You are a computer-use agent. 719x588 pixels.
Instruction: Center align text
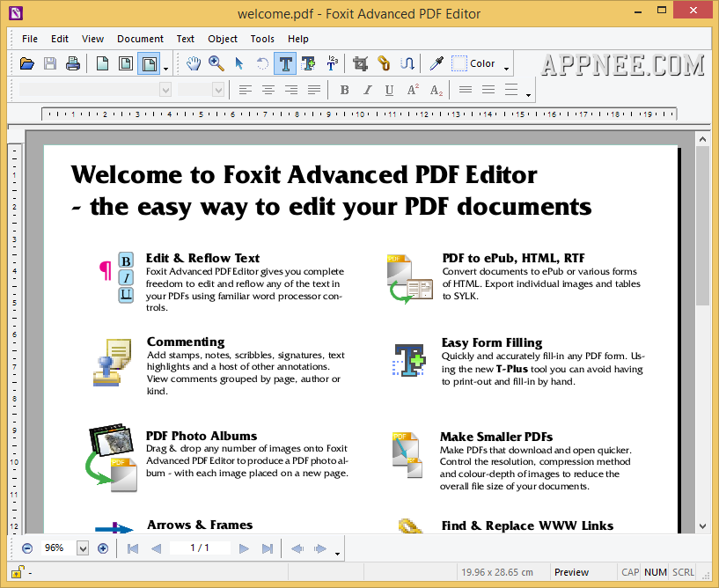(268, 90)
